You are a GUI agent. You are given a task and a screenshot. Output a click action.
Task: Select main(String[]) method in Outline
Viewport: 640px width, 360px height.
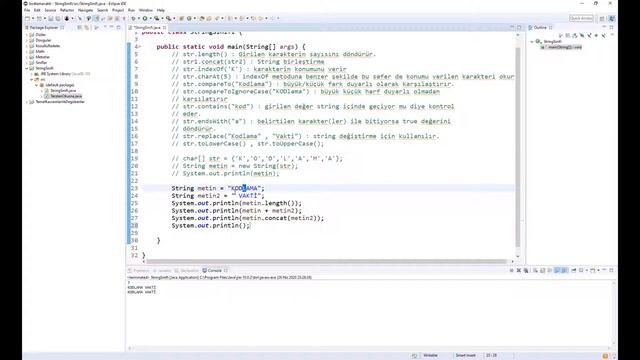pyautogui.click(x=562, y=47)
